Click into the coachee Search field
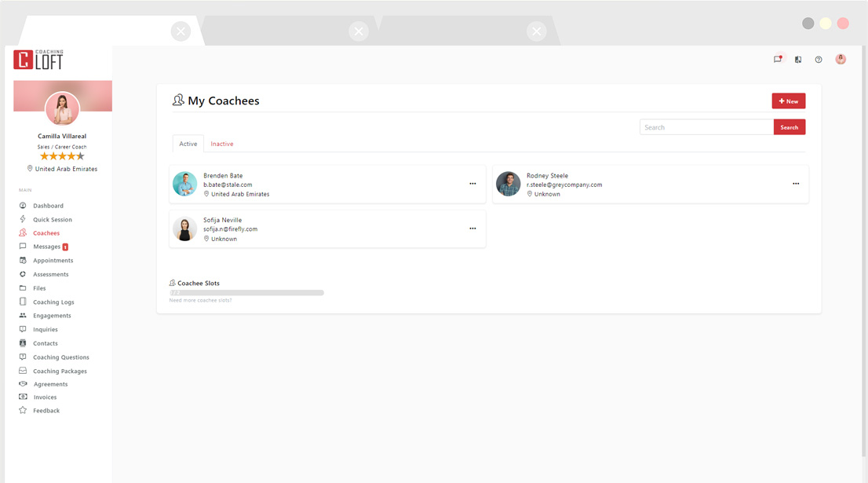Viewport: 868px width, 483px height. (706, 127)
